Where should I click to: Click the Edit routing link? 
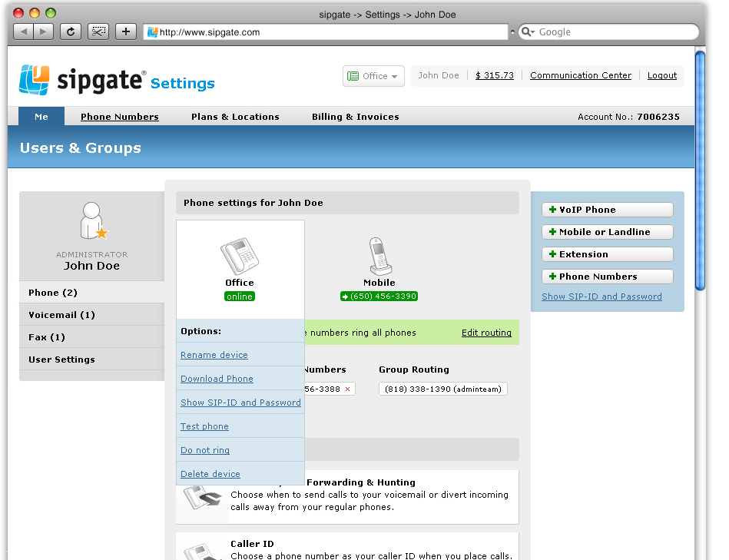click(x=486, y=333)
